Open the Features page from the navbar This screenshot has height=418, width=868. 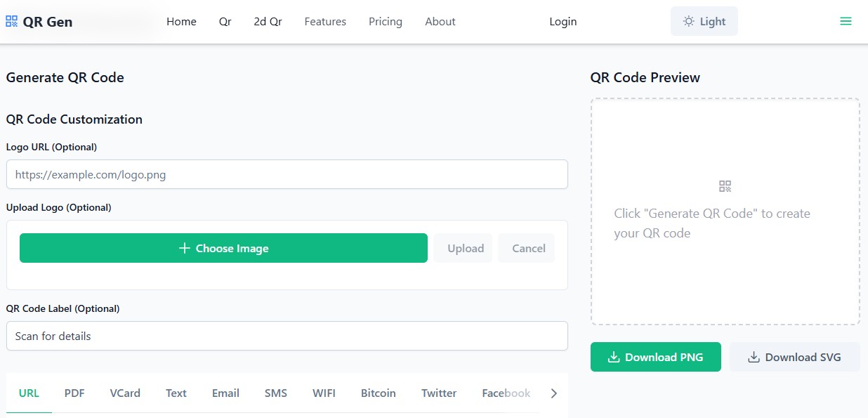(x=325, y=22)
